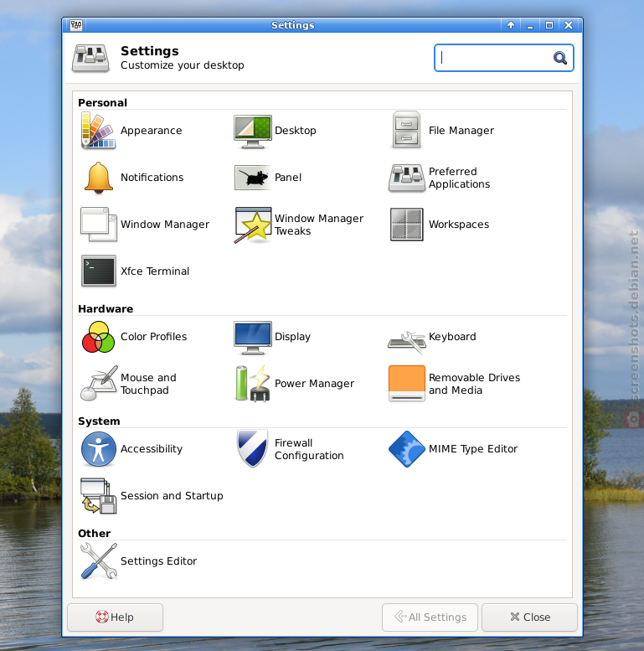Screen dimensions: 644x651
Task: Click the "Accessibility" label
Action: (152, 449)
